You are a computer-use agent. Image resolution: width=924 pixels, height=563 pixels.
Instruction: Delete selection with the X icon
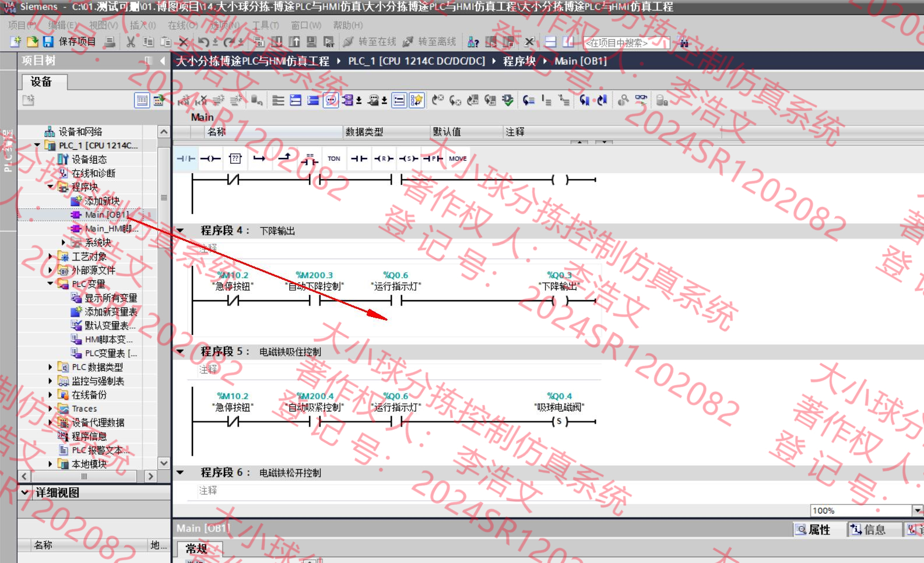click(x=183, y=42)
